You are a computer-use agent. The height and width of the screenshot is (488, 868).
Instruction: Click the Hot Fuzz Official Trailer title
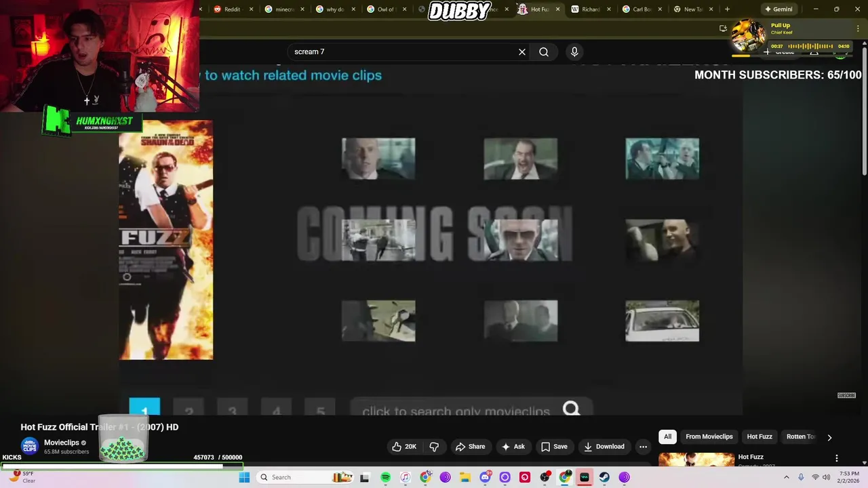click(100, 427)
